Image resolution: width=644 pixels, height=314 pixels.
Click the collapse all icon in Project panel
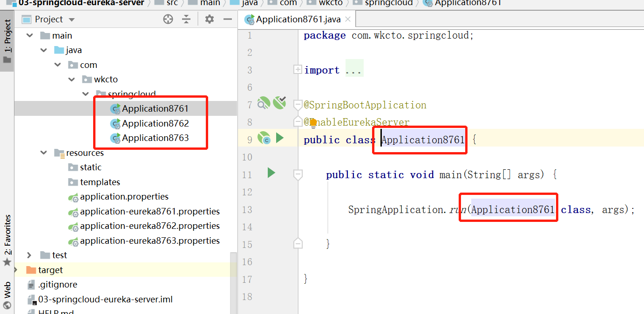click(x=186, y=19)
